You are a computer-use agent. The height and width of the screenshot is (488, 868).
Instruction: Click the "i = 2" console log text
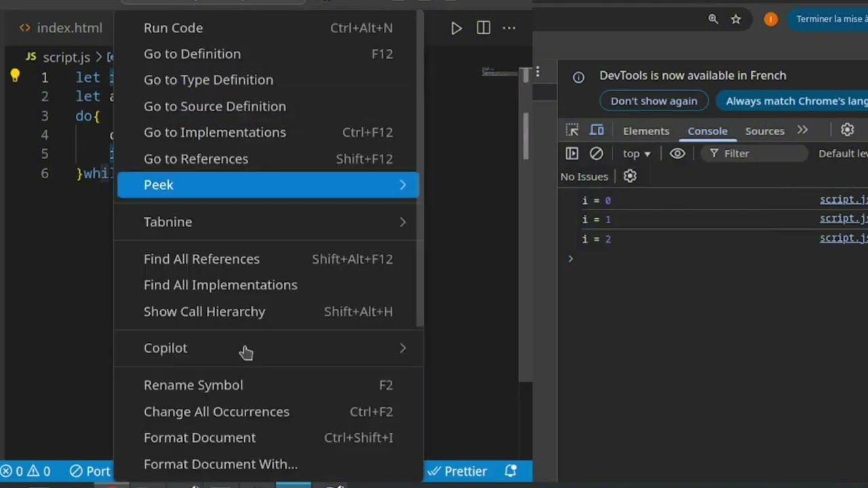pos(596,239)
